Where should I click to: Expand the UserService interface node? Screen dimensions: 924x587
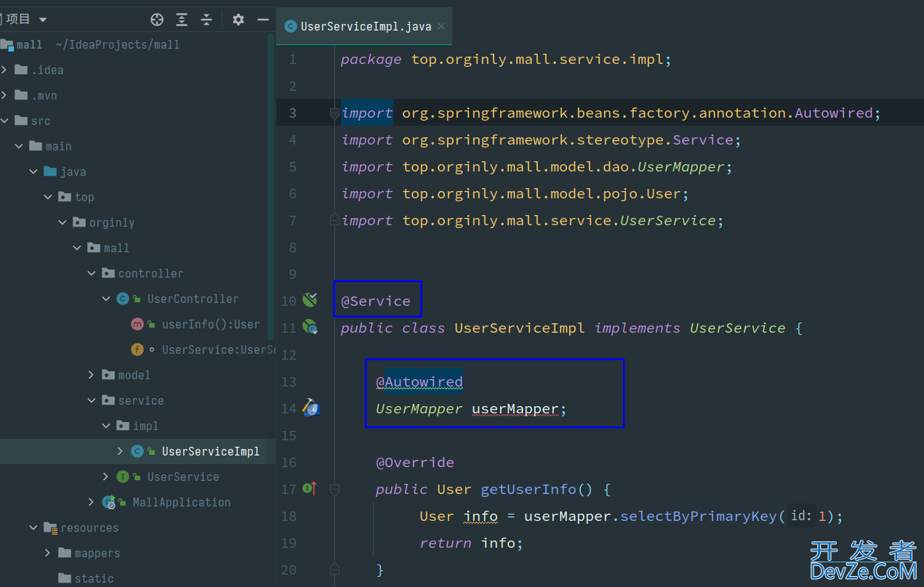click(x=106, y=477)
